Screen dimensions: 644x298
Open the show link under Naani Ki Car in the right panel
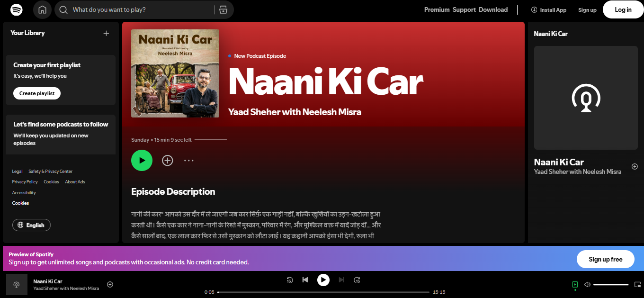pos(578,172)
